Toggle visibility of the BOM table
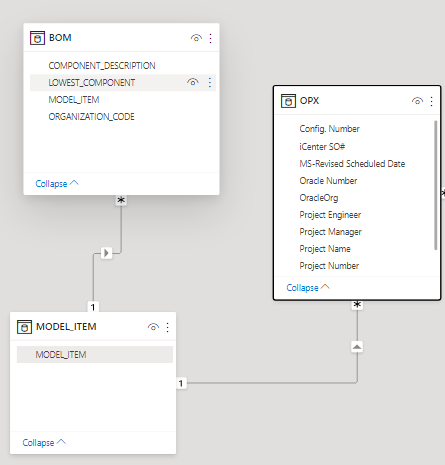 [x=196, y=38]
